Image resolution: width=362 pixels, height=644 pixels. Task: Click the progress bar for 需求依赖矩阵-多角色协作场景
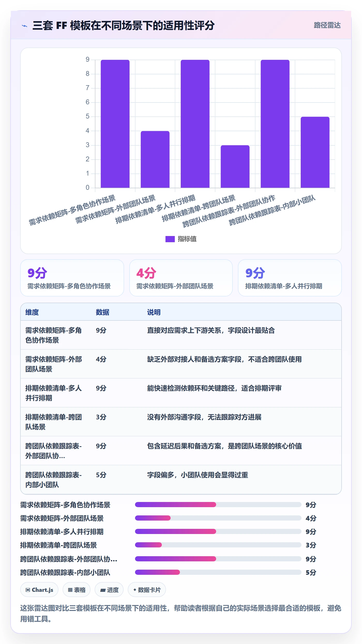218,505
